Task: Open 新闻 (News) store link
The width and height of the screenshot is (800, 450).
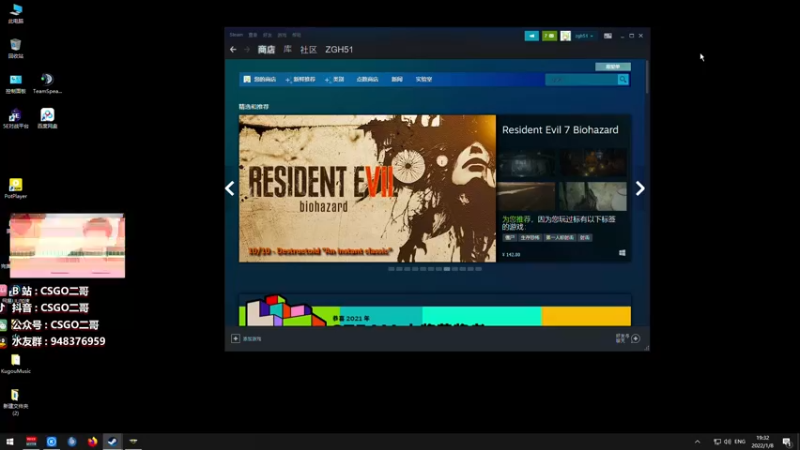Action: coord(397,79)
